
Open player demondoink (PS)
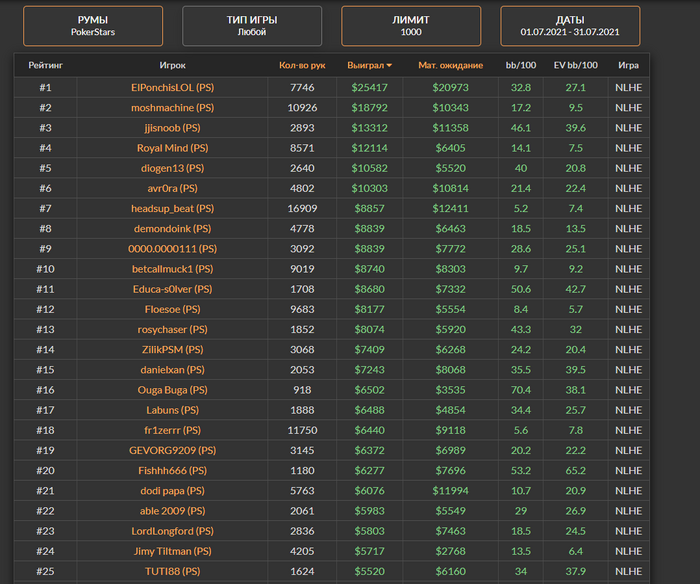[x=172, y=229]
